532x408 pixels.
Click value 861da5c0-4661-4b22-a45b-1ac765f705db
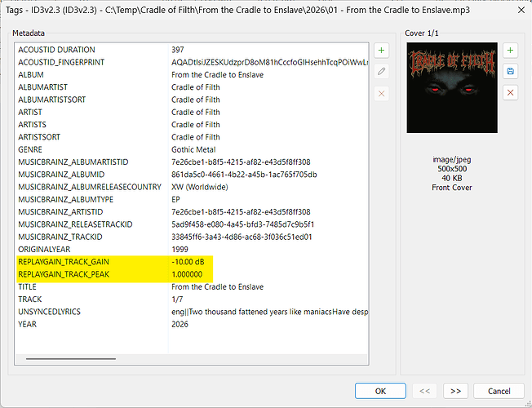[x=244, y=175]
